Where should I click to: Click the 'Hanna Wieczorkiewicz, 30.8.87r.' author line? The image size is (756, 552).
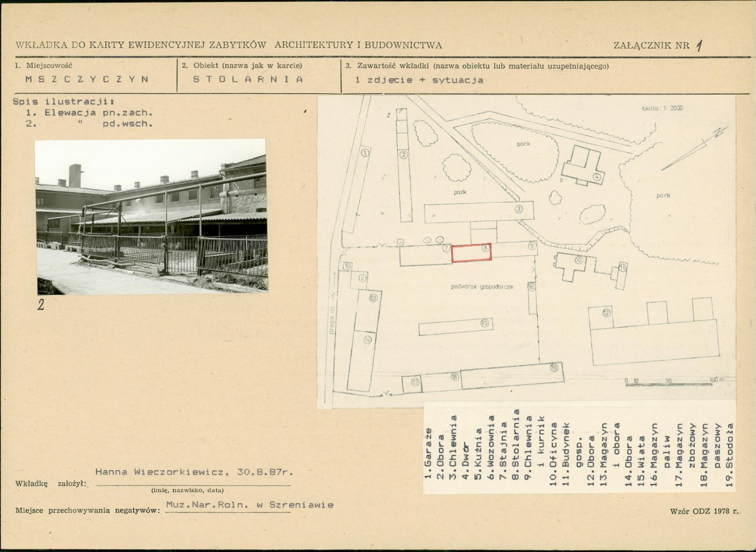pos(194,472)
